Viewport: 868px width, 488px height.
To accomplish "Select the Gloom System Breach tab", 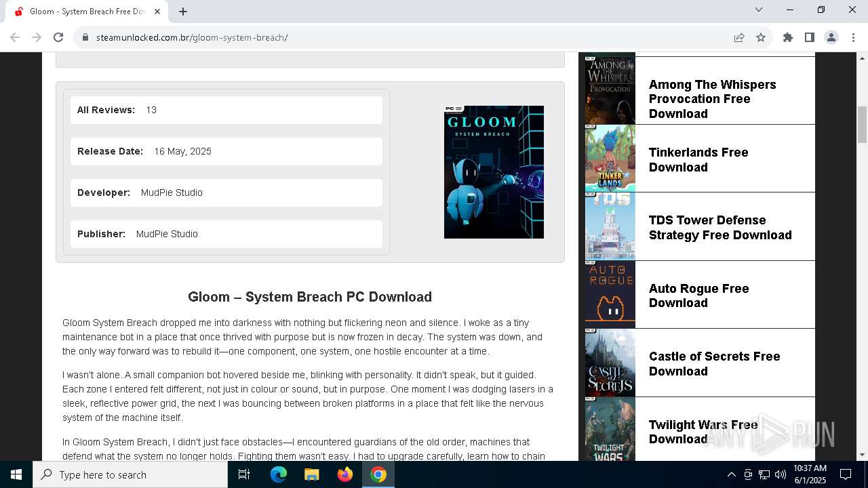I will click(87, 12).
